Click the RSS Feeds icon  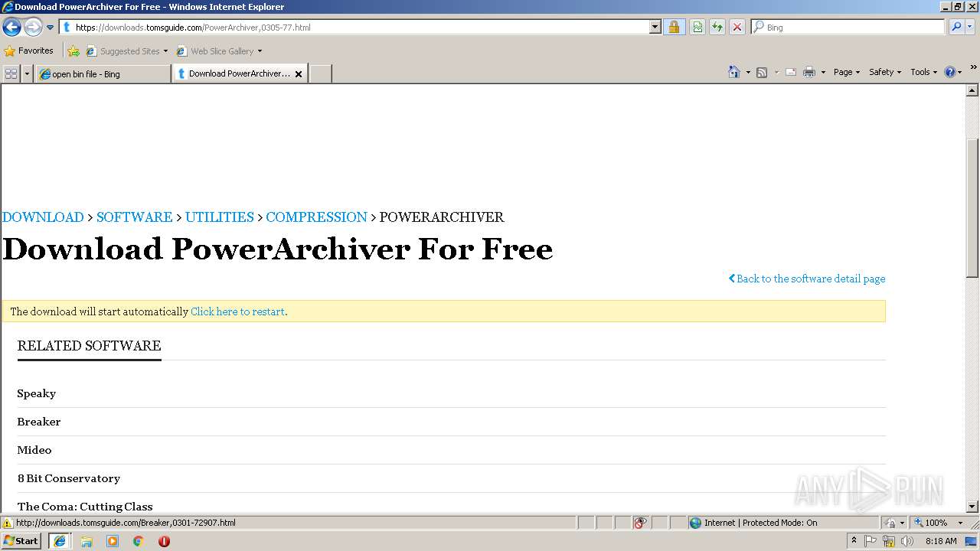coord(762,72)
